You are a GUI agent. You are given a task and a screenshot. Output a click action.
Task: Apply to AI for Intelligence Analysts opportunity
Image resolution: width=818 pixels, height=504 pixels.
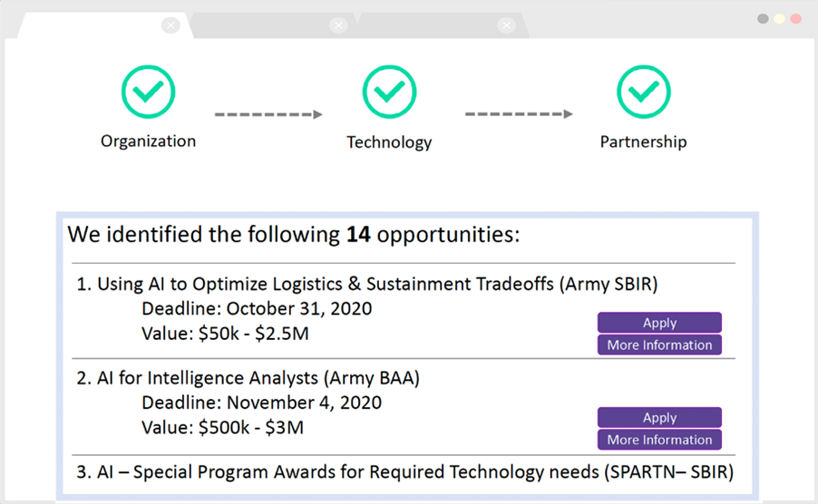tap(659, 418)
